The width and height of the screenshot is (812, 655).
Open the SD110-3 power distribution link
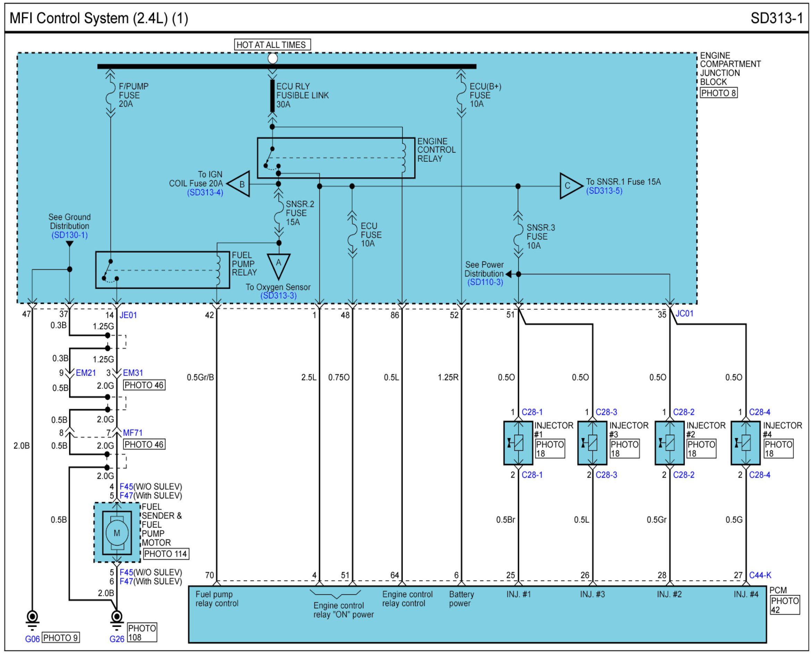(x=485, y=282)
